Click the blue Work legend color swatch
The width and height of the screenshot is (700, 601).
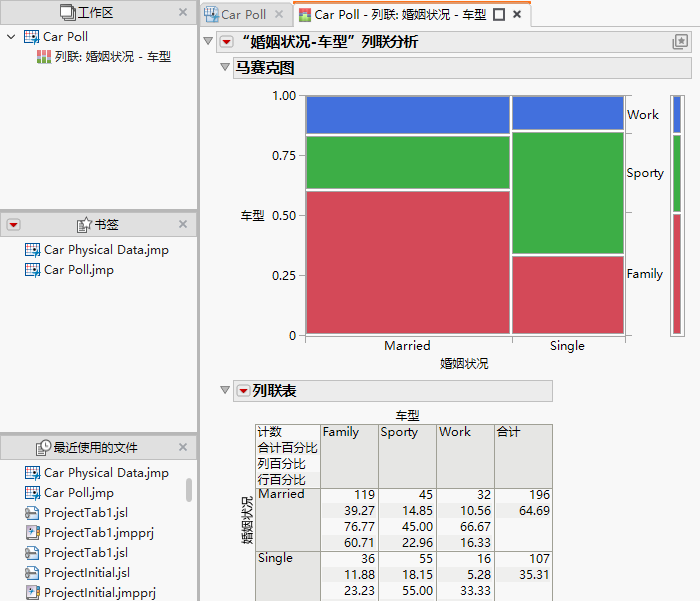coord(677,115)
